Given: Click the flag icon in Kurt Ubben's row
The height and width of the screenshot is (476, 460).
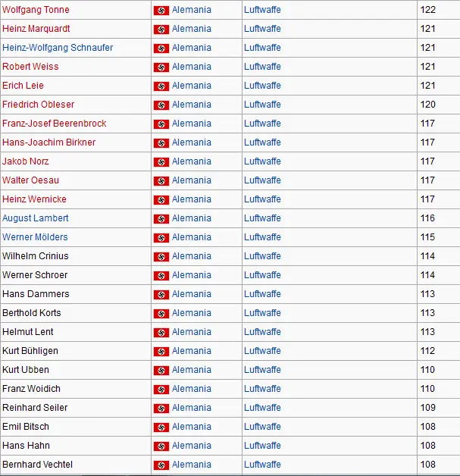Looking at the screenshot, I should pyautogui.click(x=161, y=371).
